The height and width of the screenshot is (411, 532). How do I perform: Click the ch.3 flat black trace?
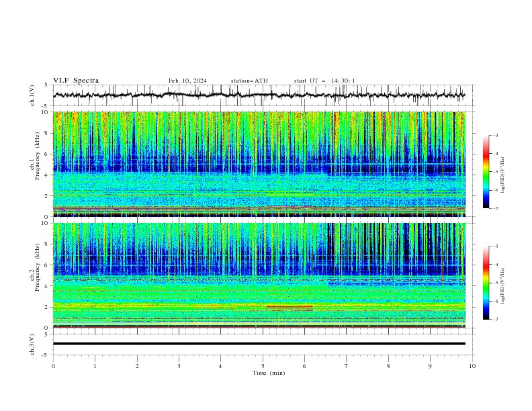click(259, 344)
